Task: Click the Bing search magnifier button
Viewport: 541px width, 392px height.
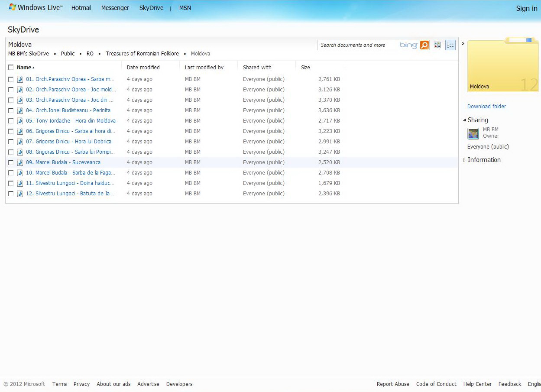Action: [424, 45]
